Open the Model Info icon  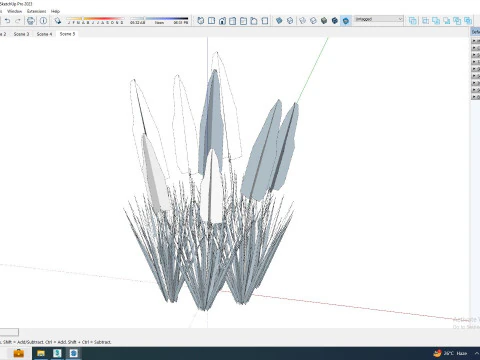click(43, 21)
